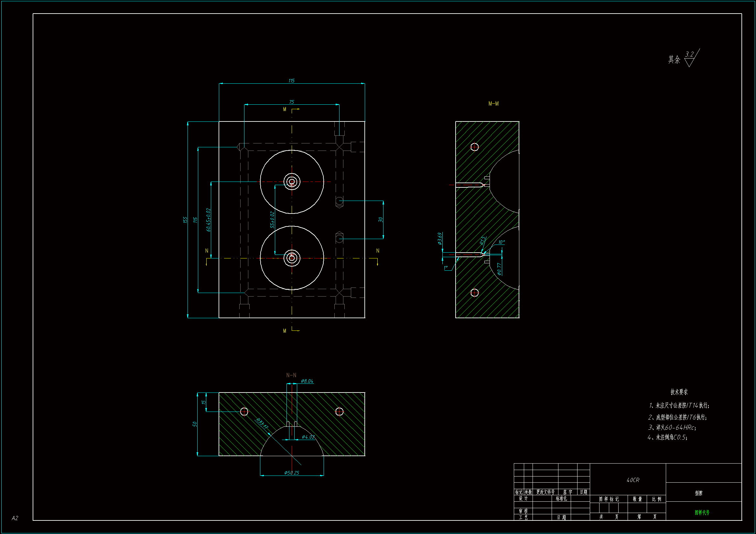756x534 pixels.
Task: Select the N-N section view title
Action: pos(291,375)
